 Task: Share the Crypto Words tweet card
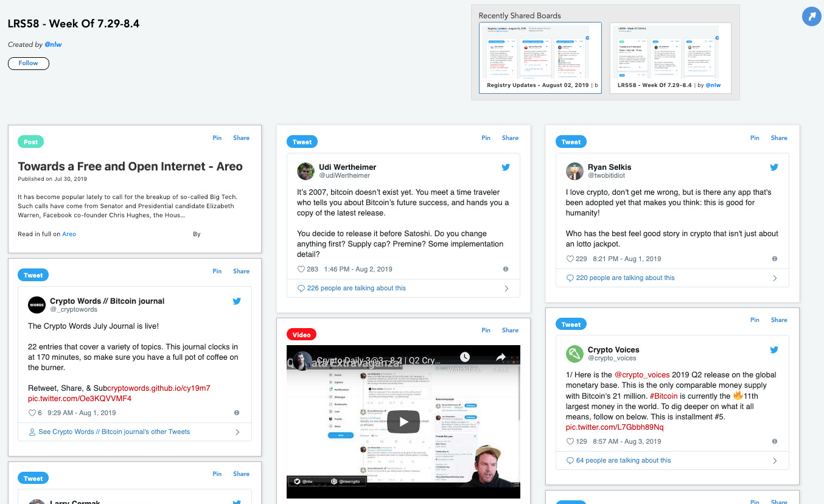point(242,271)
